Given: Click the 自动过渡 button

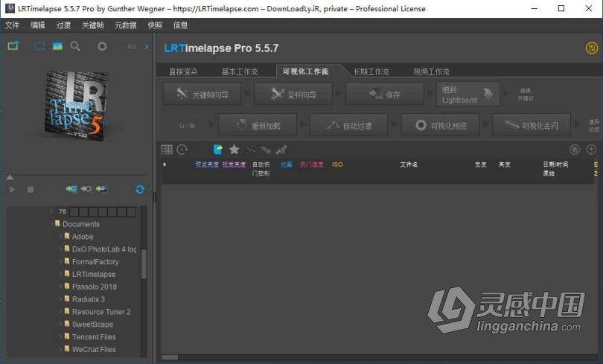Looking at the screenshot, I should pos(349,125).
